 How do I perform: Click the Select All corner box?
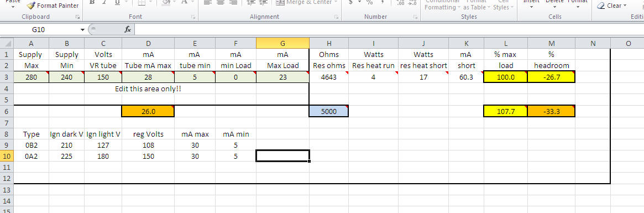pos(7,43)
